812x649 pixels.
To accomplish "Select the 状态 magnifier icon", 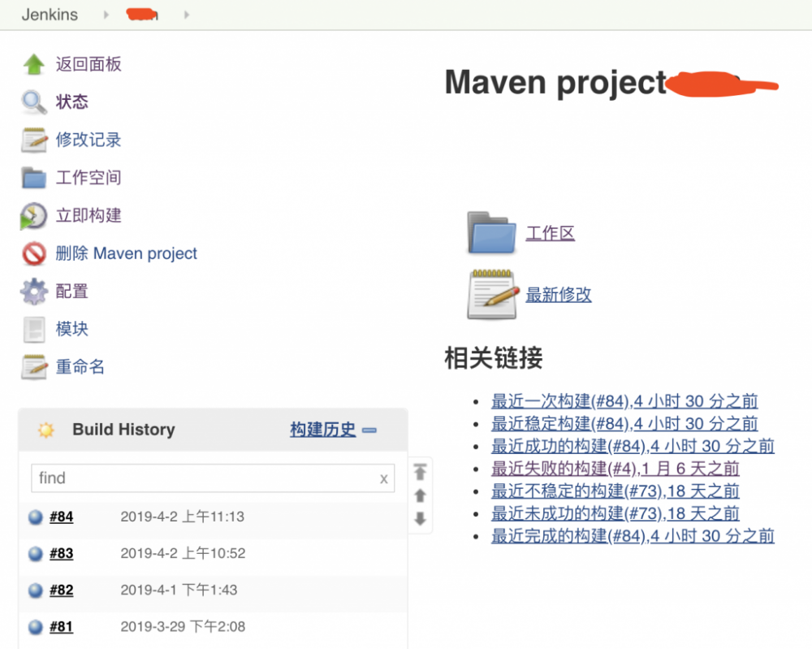I will pyautogui.click(x=32, y=102).
